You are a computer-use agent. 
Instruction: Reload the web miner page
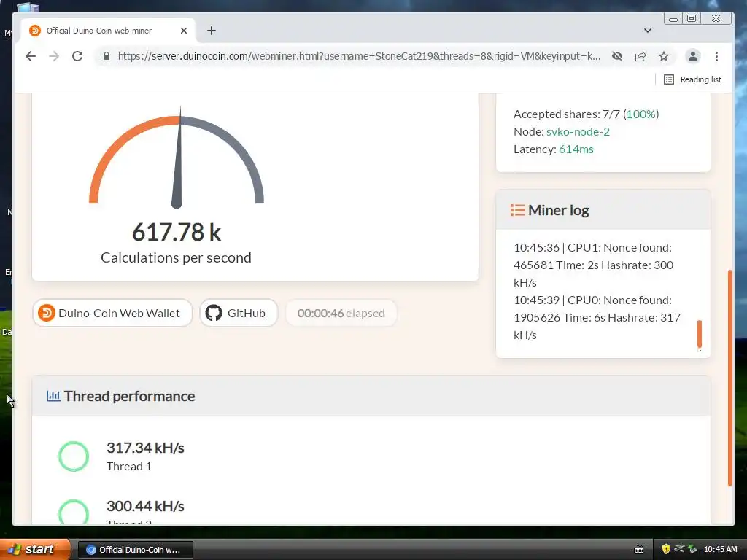(77, 56)
